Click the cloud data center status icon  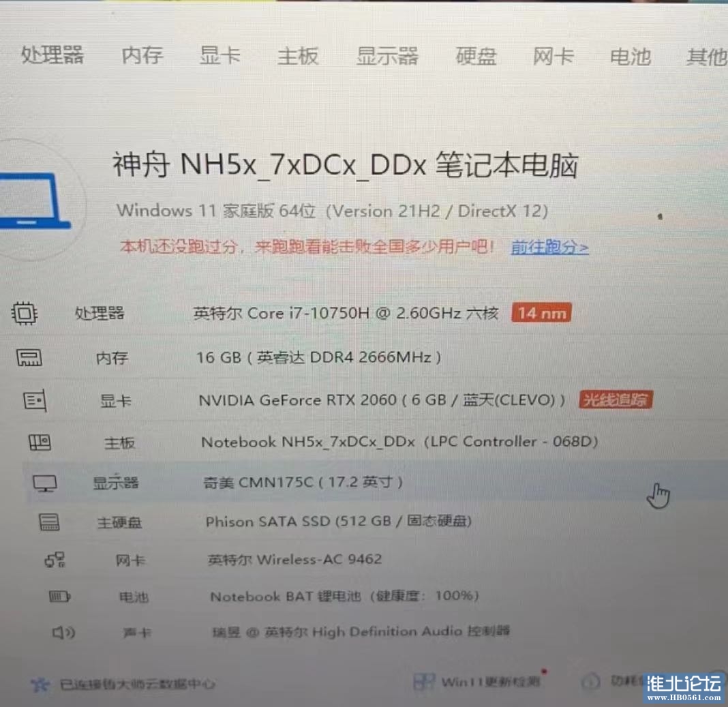coord(40,685)
